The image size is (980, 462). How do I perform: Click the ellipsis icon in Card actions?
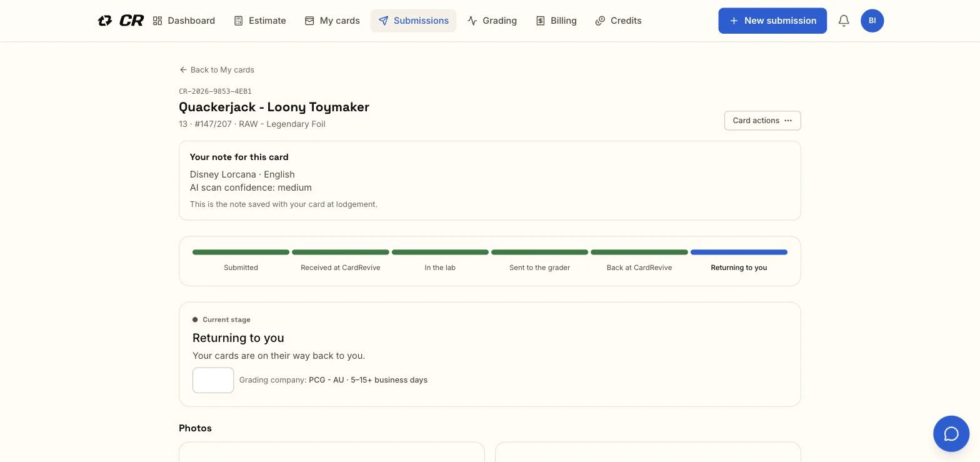click(788, 121)
